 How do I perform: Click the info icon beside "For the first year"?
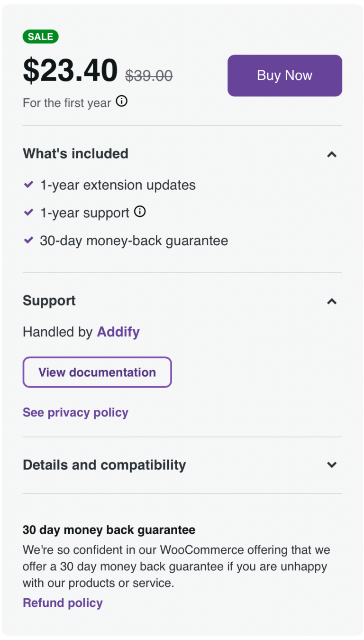tap(122, 102)
